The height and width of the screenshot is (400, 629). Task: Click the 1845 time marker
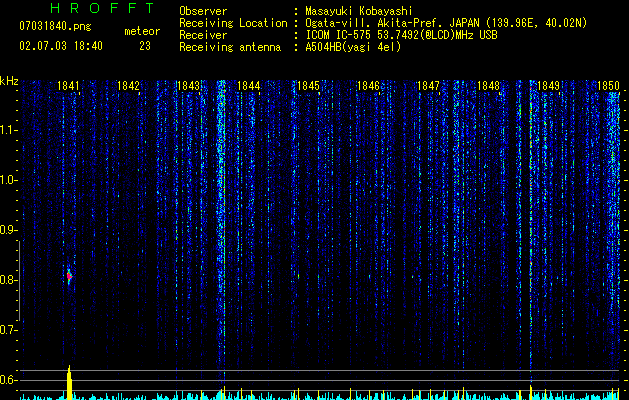[308, 85]
